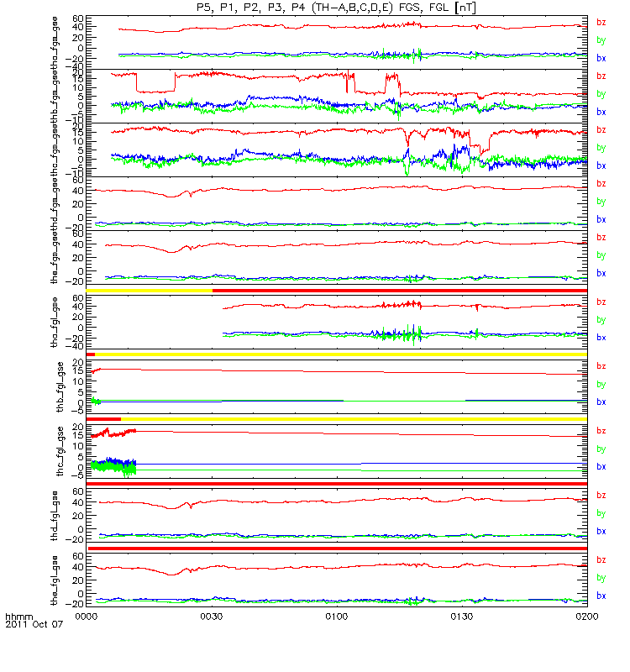Click the green 'by' legend in the_fgl_gse bottom panel
This screenshot has width=630, height=672.
pos(601,578)
